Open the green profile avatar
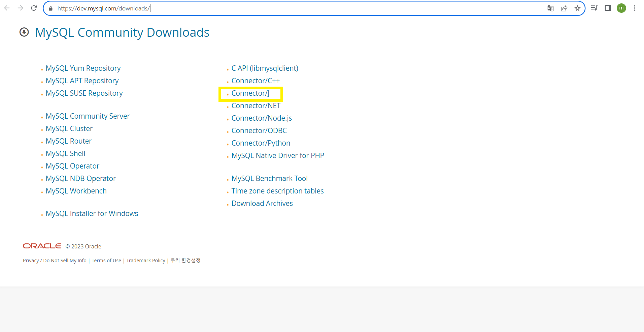 [621, 8]
